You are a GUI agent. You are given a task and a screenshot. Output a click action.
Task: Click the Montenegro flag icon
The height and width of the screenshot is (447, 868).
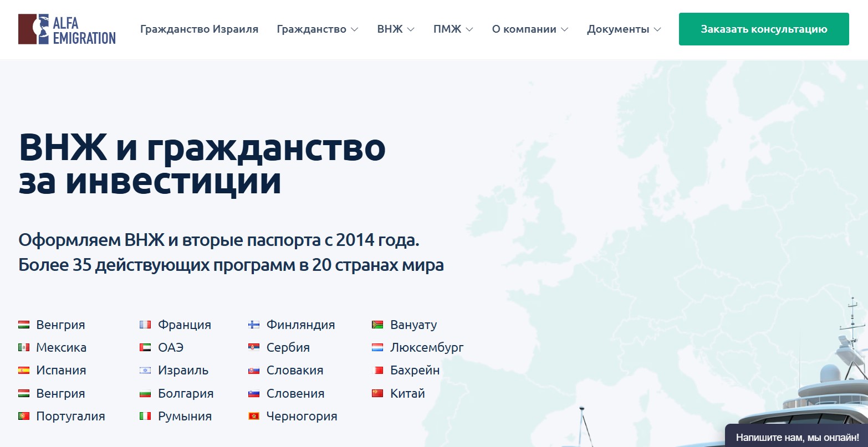pyautogui.click(x=253, y=416)
